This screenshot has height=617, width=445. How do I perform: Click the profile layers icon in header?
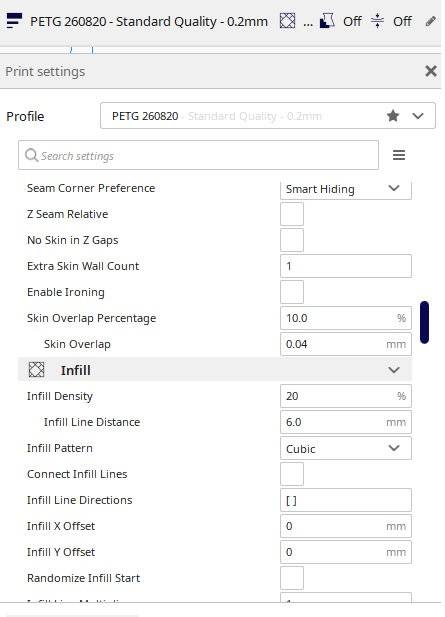14,21
